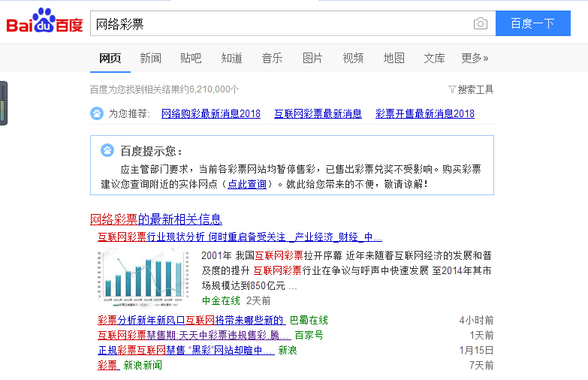
Task: Expand the 更多» menu
Action: tap(475, 58)
